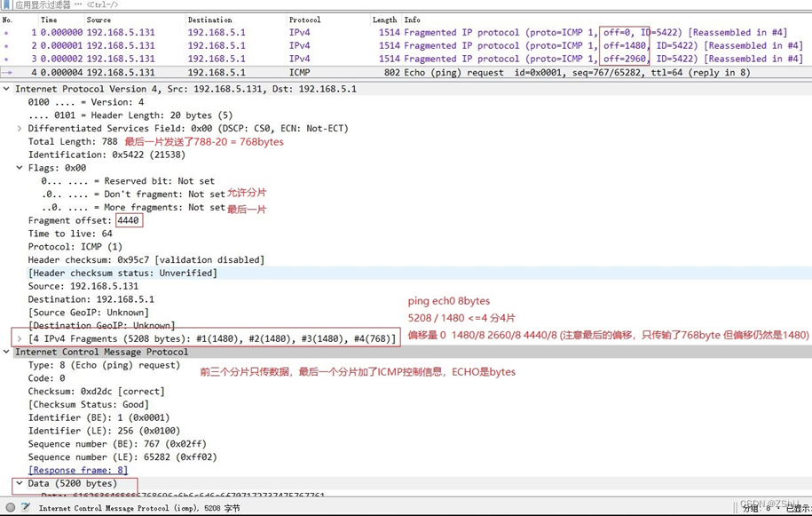Viewport: 812px width, 516px height.
Task: Select Header checksum status: Unverified row
Action: click(122, 273)
